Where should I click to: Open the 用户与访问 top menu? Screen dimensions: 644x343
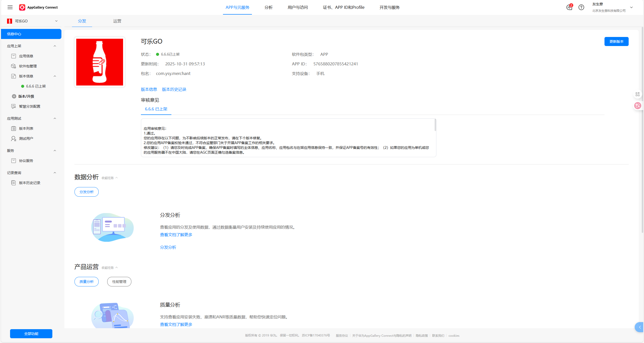(297, 7)
